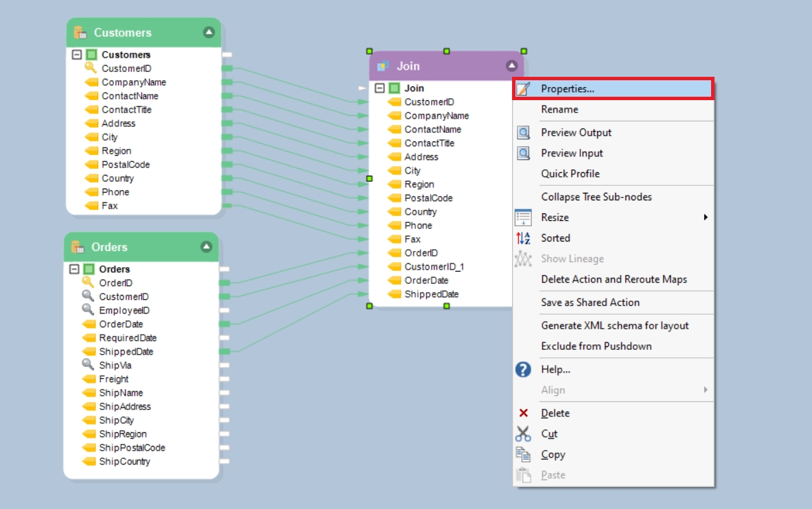The height and width of the screenshot is (509, 812).
Task: Click the Sorted A-Z icon
Action: 524,238
